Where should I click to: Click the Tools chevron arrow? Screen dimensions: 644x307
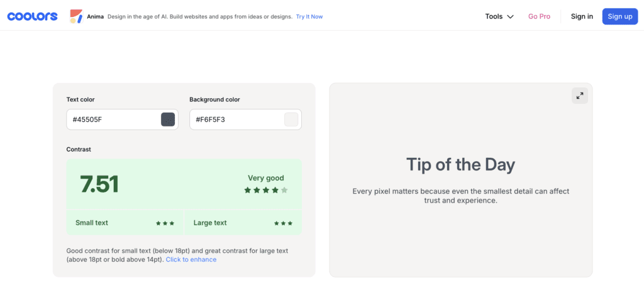[511, 17]
